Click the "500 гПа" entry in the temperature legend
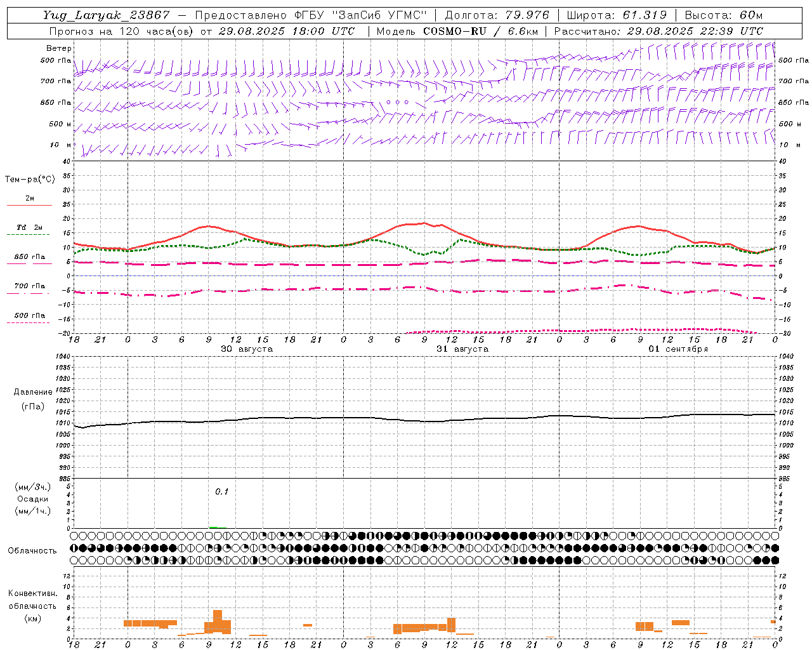 coord(30,315)
